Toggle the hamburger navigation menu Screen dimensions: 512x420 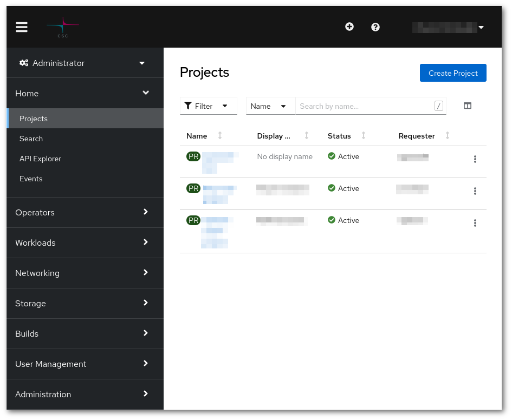tap(22, 27)
